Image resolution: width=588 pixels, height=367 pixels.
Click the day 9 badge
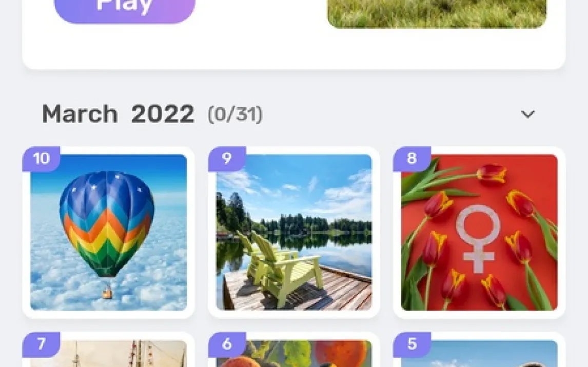coord(226,159)
